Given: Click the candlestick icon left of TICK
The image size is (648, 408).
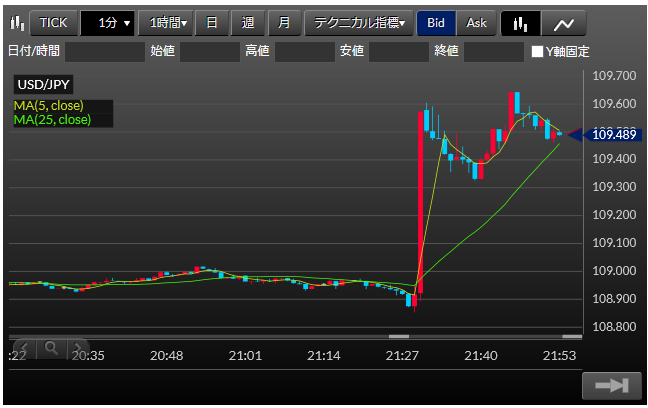Looking at the screenshot, I should pos(17,23).
